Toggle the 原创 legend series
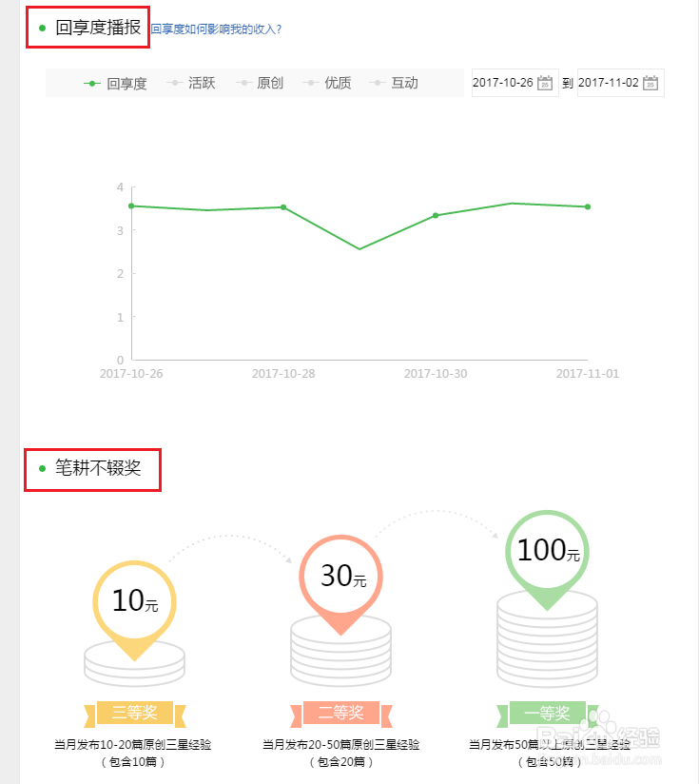This screenshot has height=784, width=699. coord(260,83)
